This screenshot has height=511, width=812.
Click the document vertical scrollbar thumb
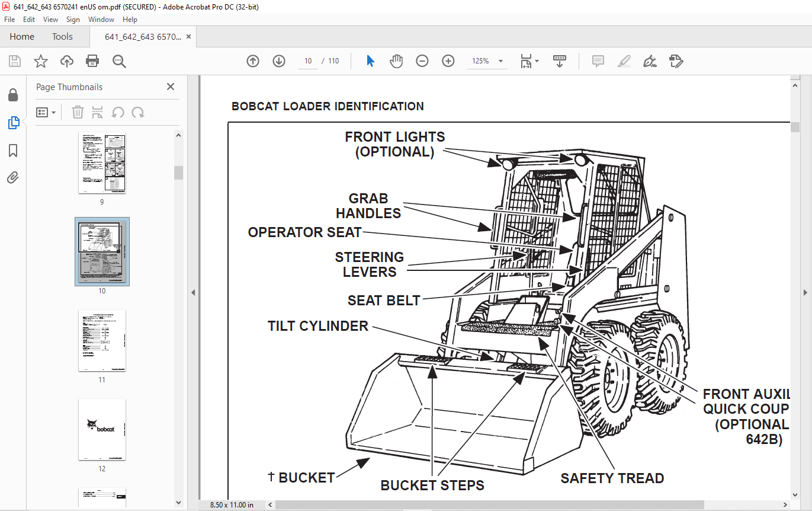(x=795, y=127)
